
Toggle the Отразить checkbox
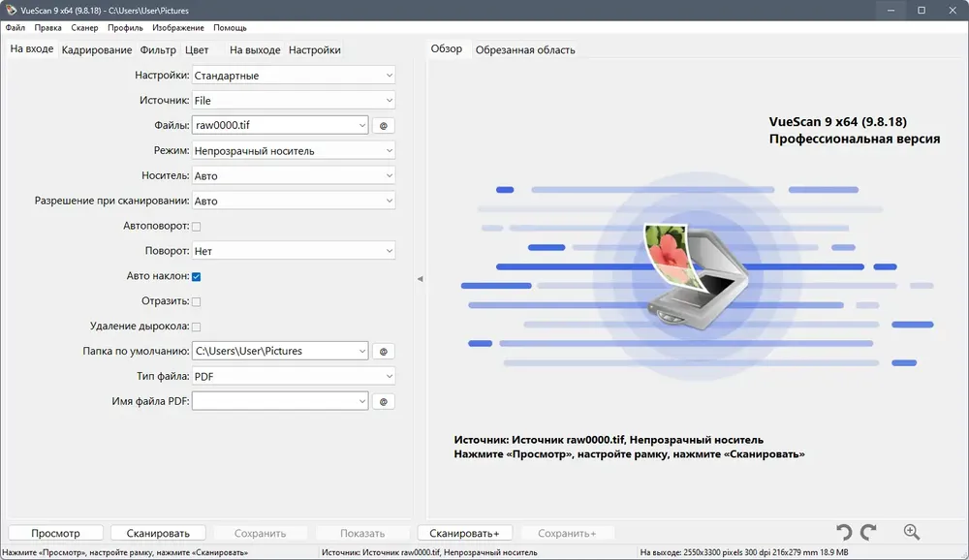click(x=196, y=302)
